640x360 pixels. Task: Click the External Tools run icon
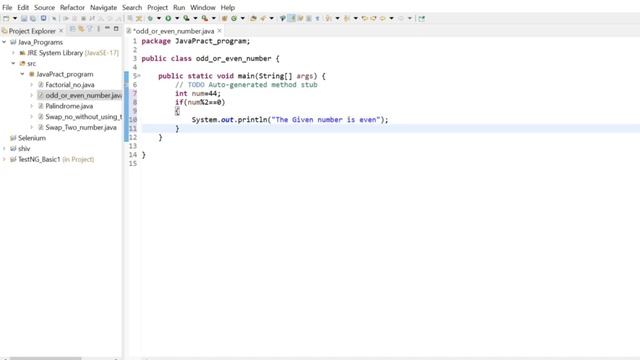(x=204, y=18)
